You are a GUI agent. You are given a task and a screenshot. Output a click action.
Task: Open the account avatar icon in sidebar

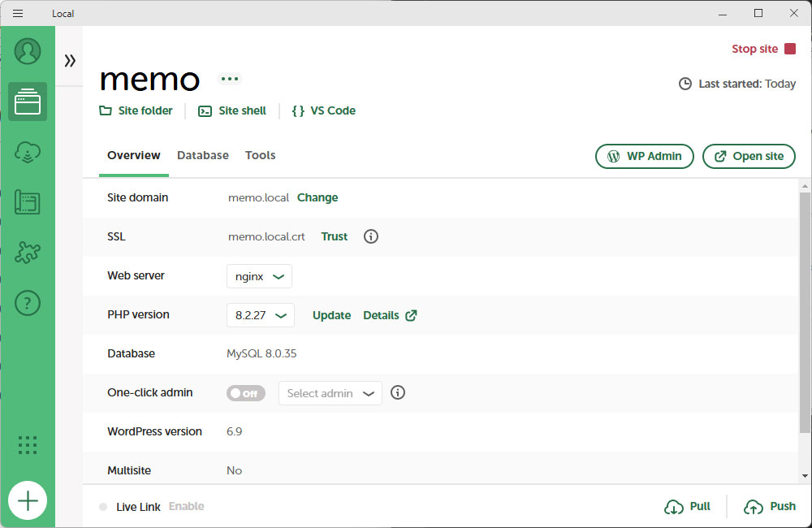(28, 51)
